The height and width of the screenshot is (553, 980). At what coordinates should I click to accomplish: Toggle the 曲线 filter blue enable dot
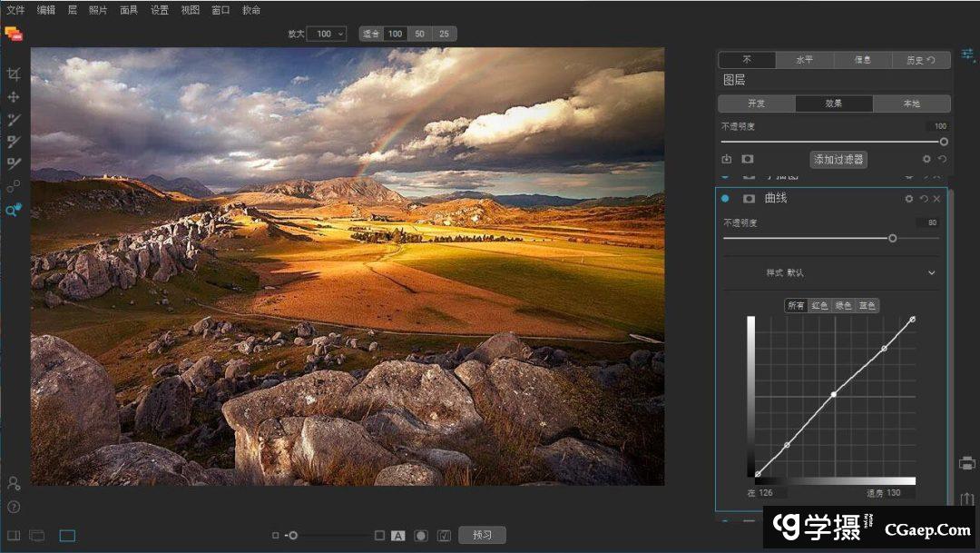click(x=725, y=199)
